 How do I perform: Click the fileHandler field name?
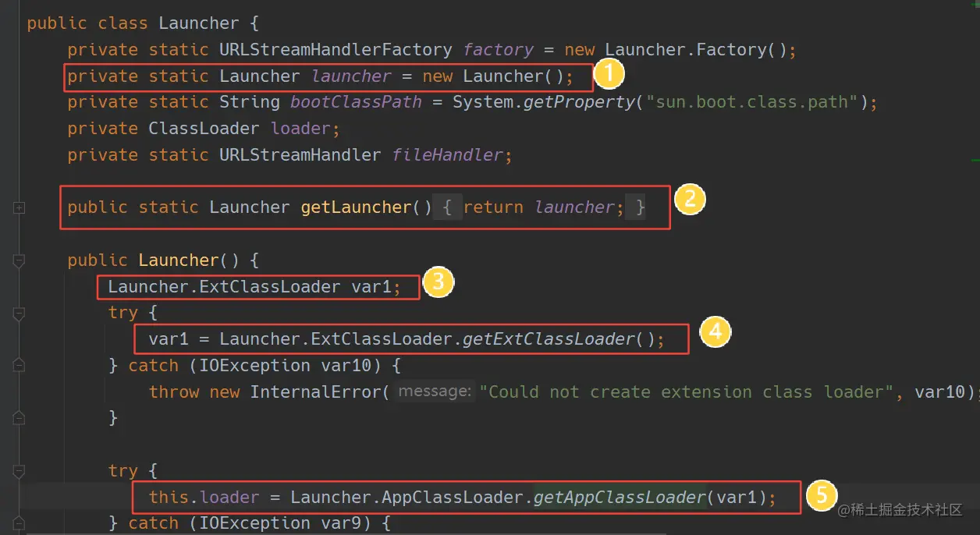[x=448, y=155]
